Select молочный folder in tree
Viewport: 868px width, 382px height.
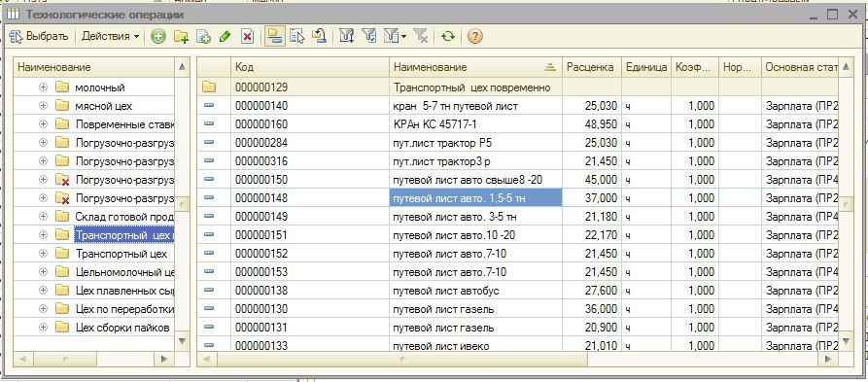pyautogui.click(x=100, y=87)
